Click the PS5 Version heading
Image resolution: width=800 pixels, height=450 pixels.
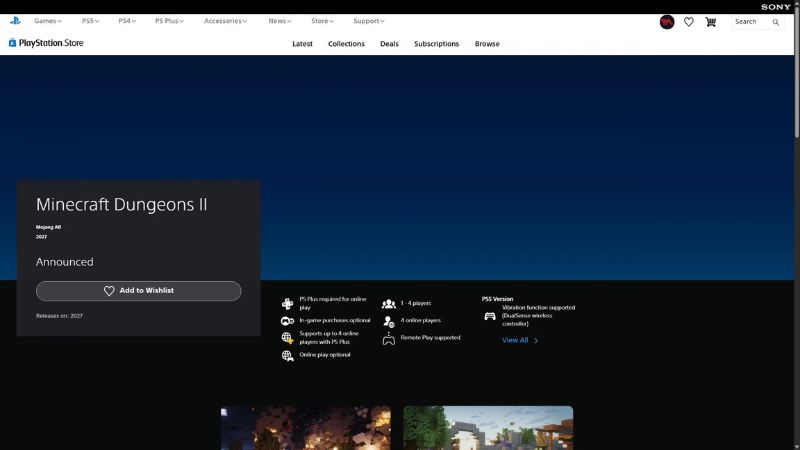[497, 299]
